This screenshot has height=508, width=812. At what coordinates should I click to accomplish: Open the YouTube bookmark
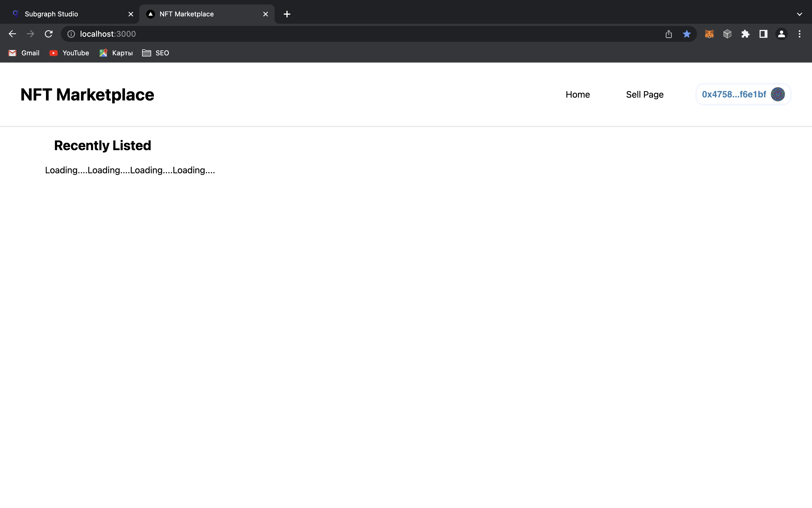pos(69,53)
